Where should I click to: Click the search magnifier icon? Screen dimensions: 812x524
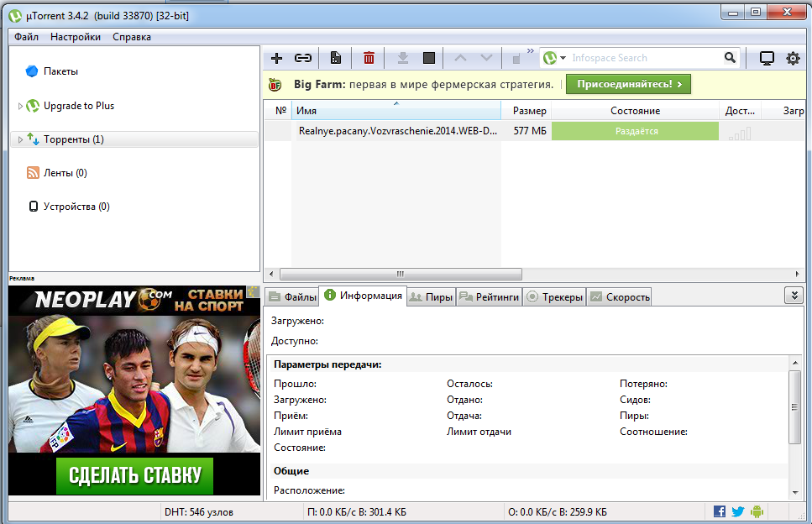[x=730, y=57]
